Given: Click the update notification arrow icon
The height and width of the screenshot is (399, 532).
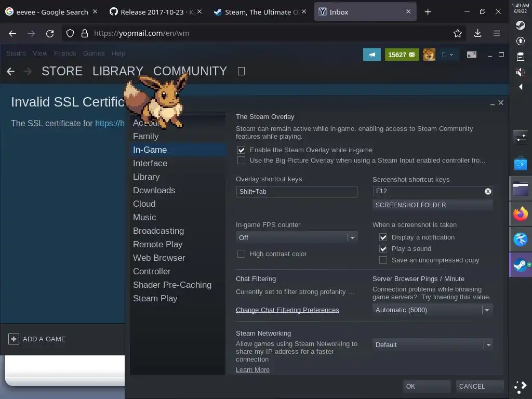Looking at the screenshot, I should coord(520,41).
